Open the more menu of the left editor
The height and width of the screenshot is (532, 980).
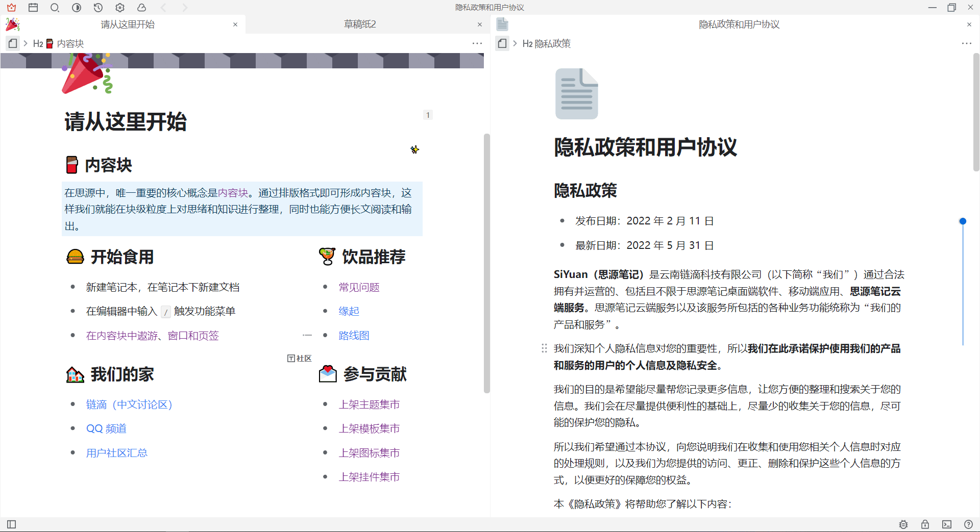coord(477,43)
